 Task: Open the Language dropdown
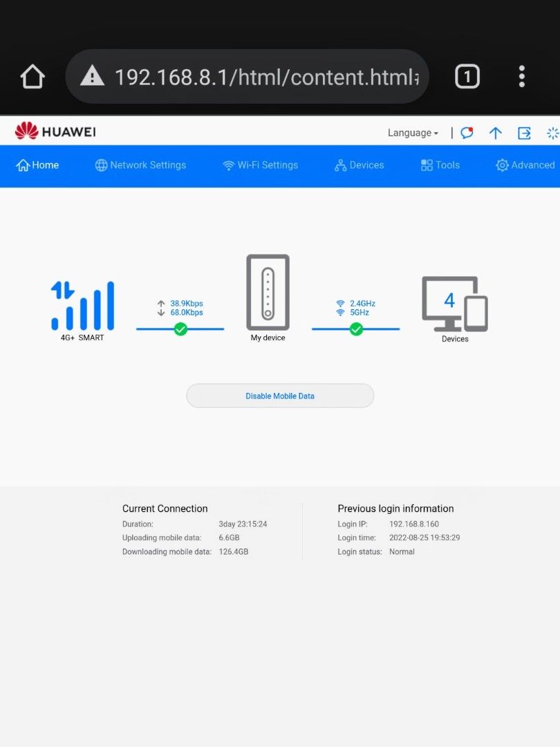tap(413, 133)
